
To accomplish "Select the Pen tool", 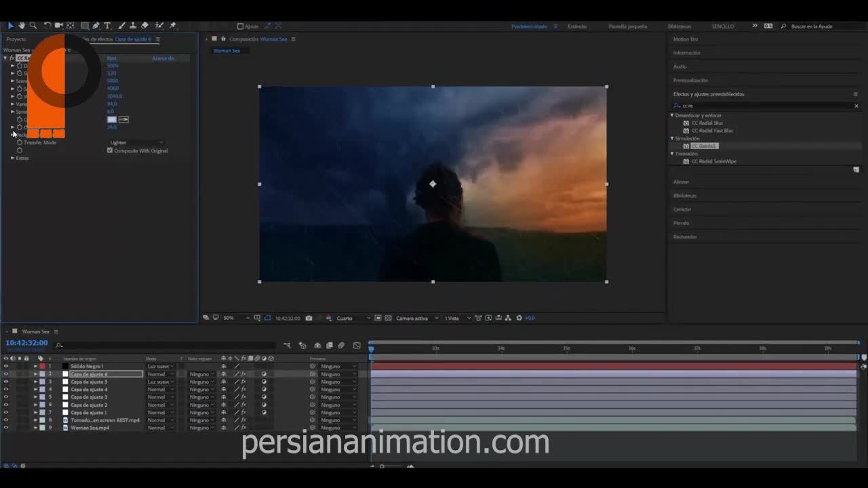I will [x=96, y=26].
